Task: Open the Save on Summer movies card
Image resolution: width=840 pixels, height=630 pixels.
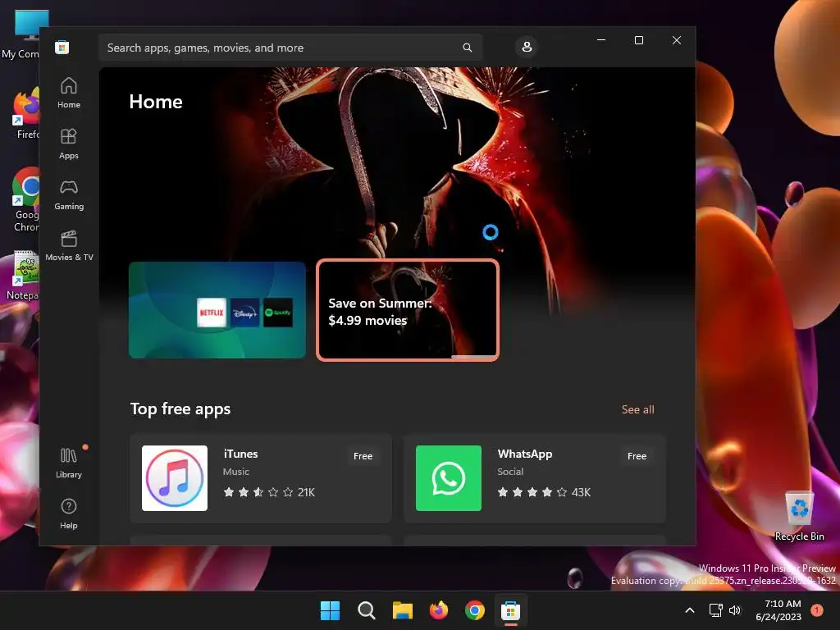Action: pyautogui.click(x=408, y=310)
